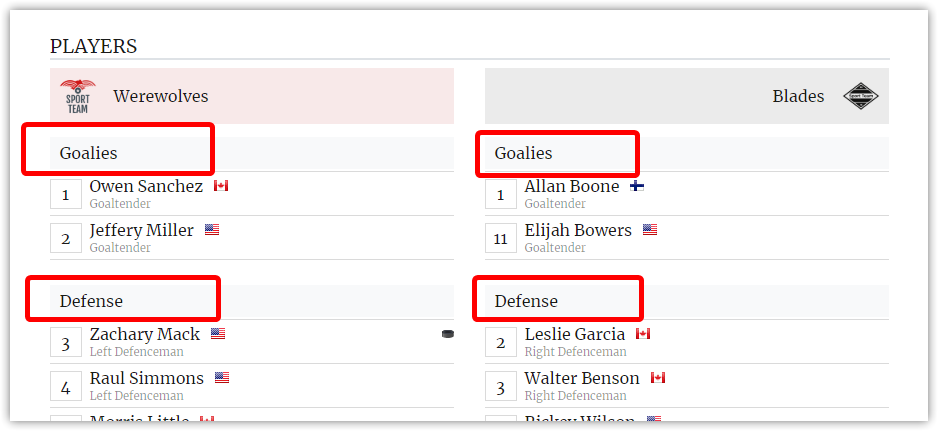Click jersey number 11 box for Elijah Bowers
Viewport: 938px width, 431px height.
pos(501,238)
